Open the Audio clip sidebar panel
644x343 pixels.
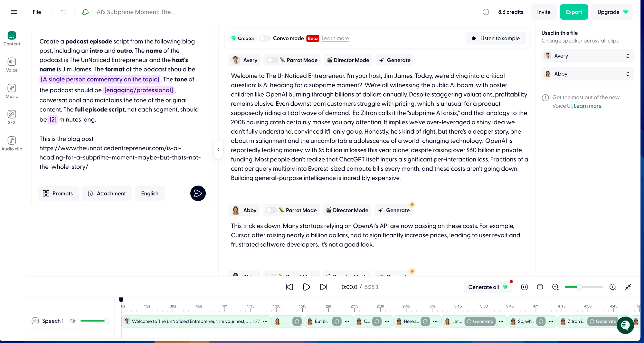click(x=12, y=144)
